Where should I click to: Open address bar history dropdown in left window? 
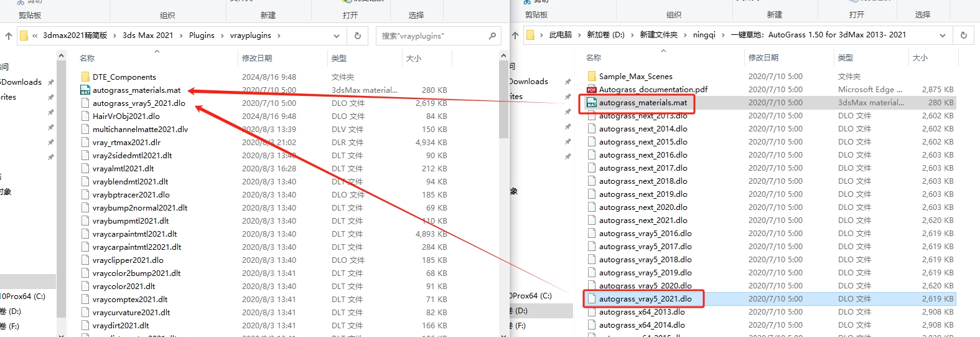click(x=337, y=36)
